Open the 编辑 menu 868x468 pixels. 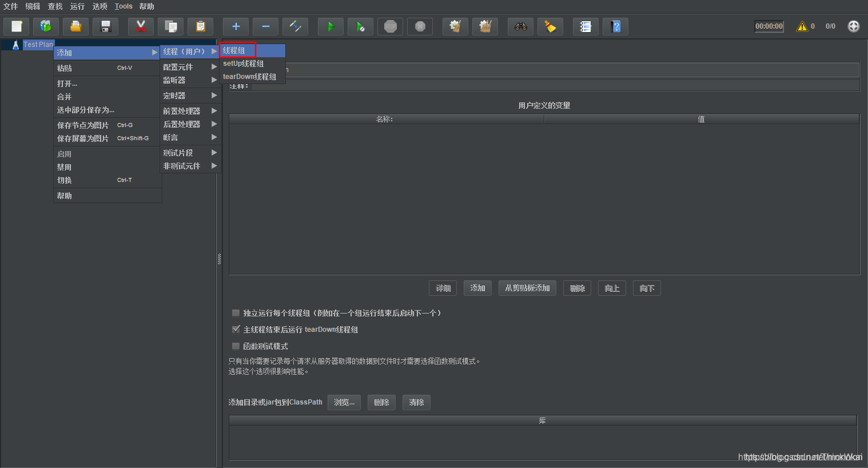(x=33, y=6)
